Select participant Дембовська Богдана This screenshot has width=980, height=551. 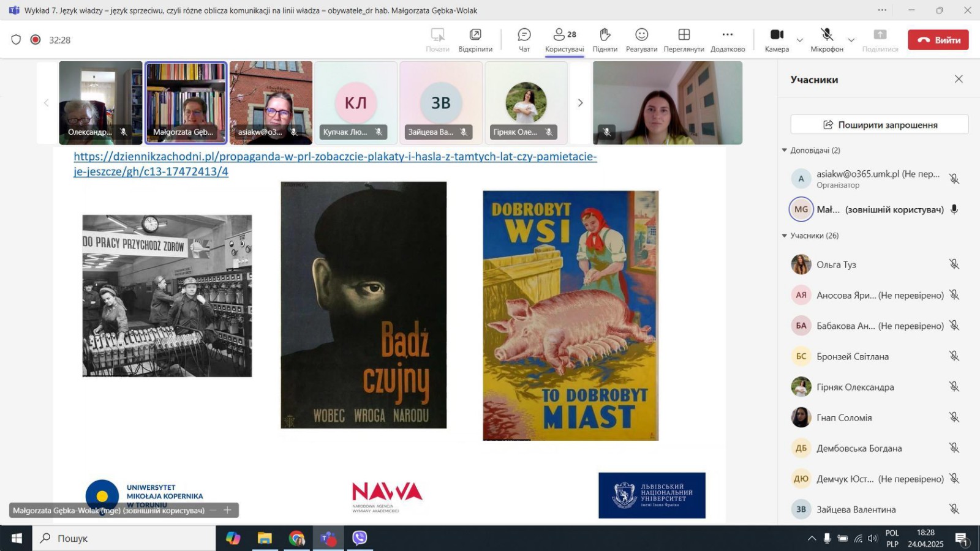pos(876,448)
